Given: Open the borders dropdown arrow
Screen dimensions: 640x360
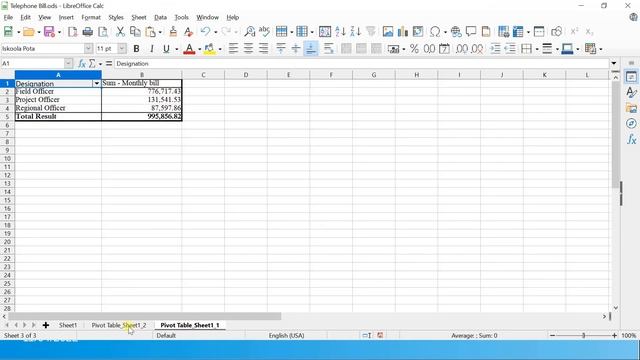Looking at the screenshot, I should pos(537,49).
